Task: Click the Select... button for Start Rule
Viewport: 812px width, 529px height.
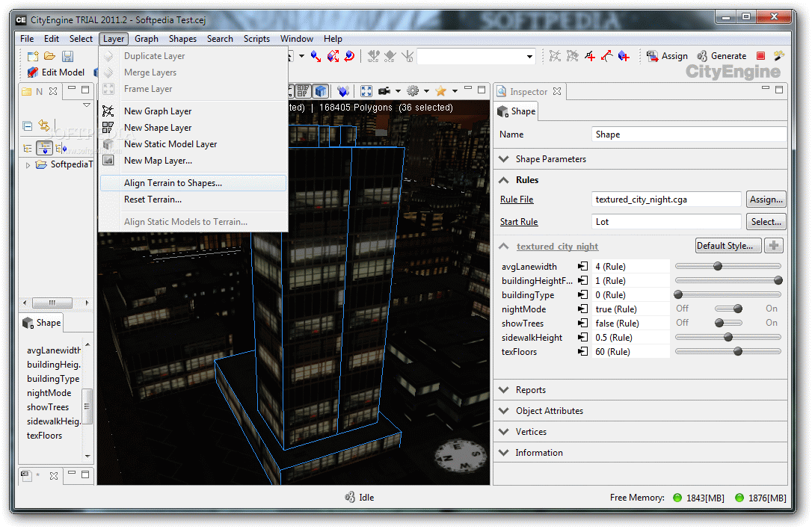Action: 766,222
